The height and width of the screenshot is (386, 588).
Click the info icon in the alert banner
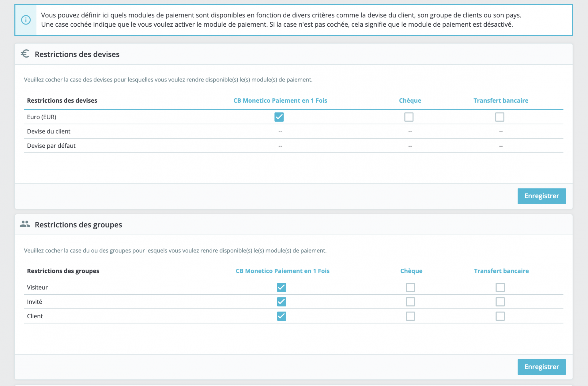[26, 20]
